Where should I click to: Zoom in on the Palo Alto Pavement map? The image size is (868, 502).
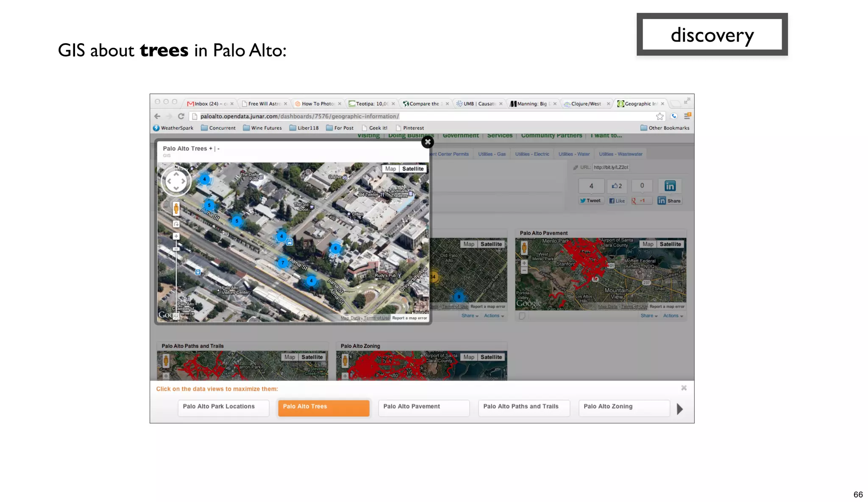[524, 263]
